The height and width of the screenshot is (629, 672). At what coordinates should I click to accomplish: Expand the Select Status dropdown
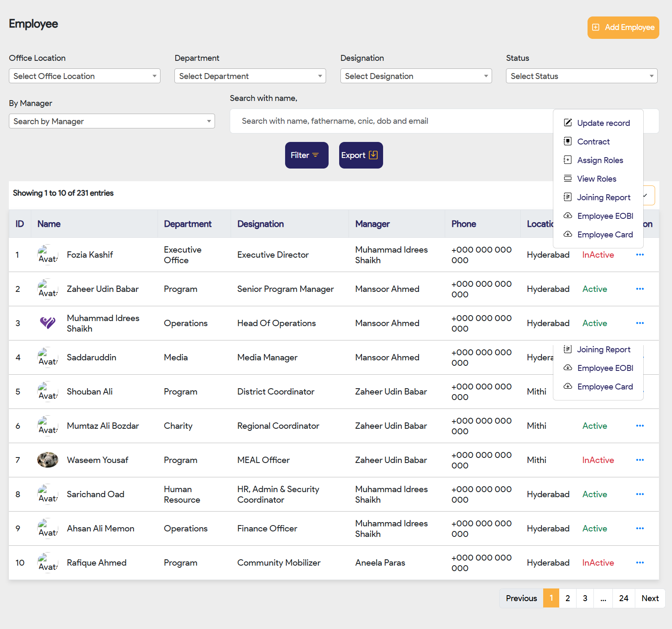581,76
